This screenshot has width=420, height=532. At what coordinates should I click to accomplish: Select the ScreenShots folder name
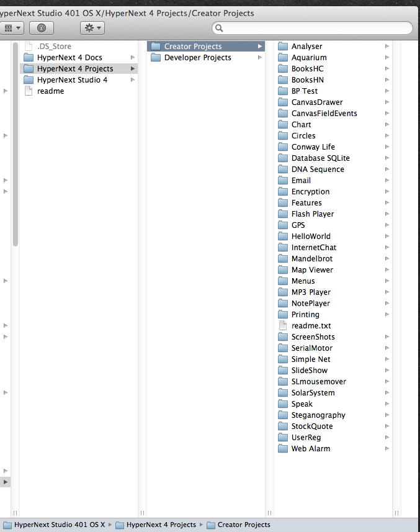click(x=313, y=337)
